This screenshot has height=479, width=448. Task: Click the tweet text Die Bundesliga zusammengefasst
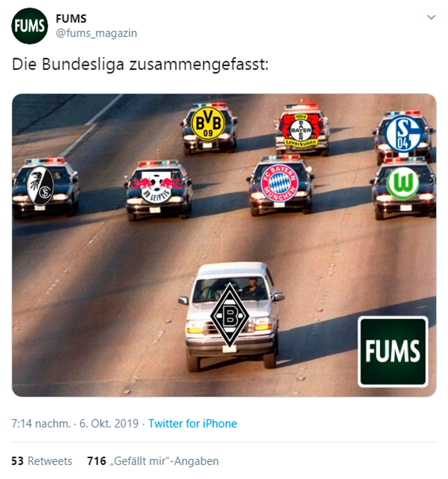pos(140,64)
